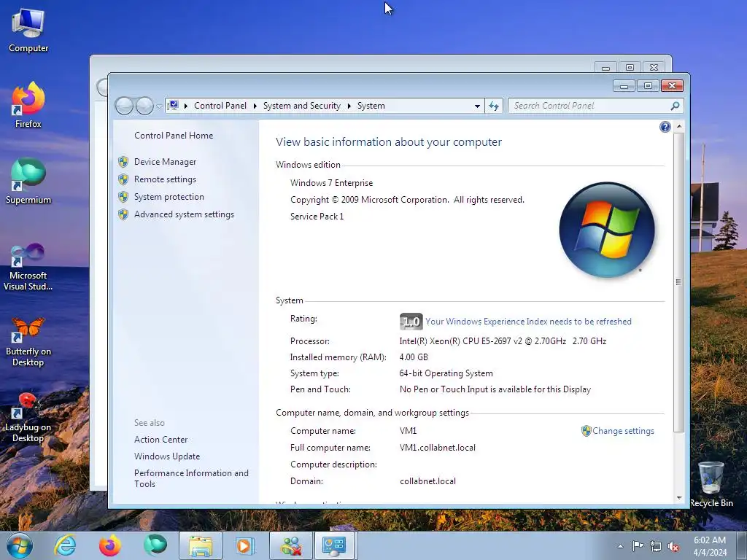Image resolution: width=747 pixels, height=560 pixels.
Task: Close the background window behind System
Action: (654, 68)
